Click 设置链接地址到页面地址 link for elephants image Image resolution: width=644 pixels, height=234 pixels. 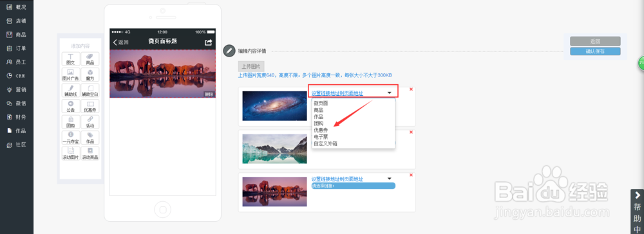(x=337, y=179)
